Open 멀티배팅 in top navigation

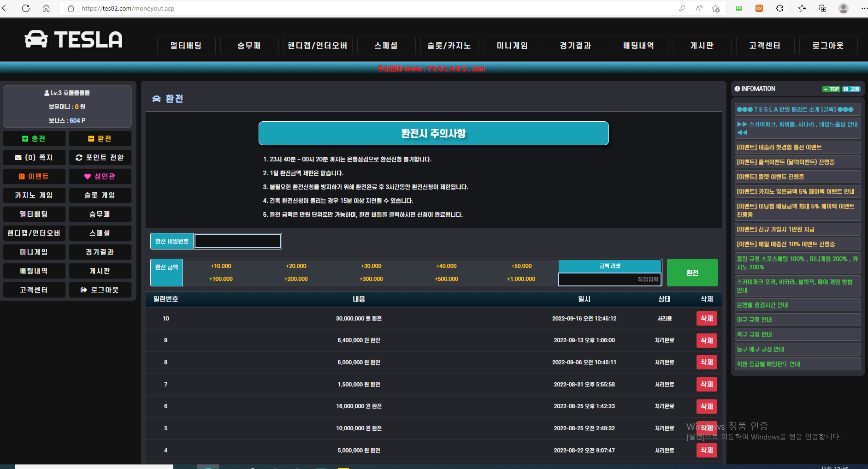tap(186, 46)
